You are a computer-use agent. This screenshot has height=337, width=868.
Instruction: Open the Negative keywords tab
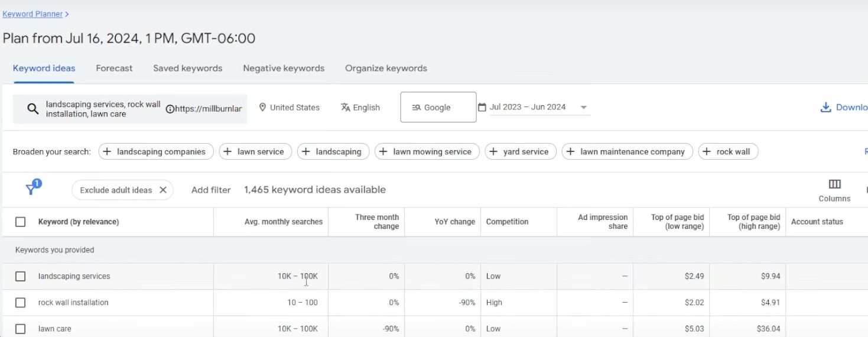(284, 68)
